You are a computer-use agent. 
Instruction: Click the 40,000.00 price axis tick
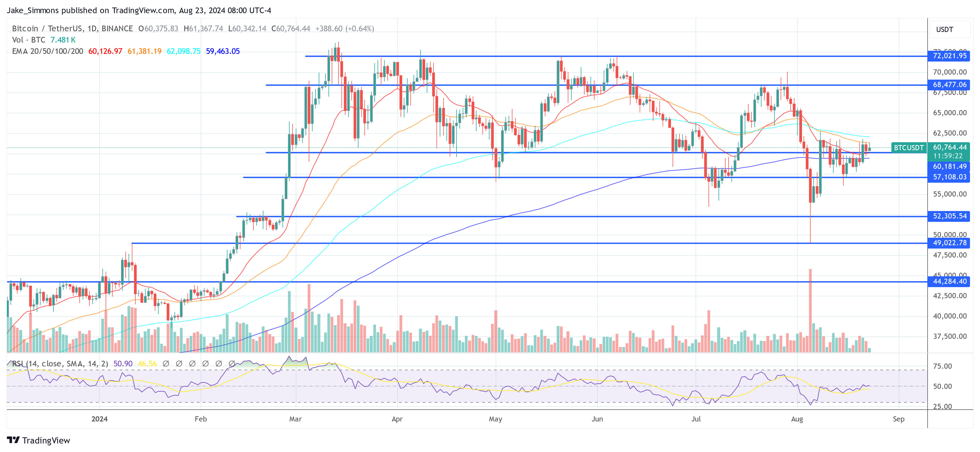coord(949,316)
